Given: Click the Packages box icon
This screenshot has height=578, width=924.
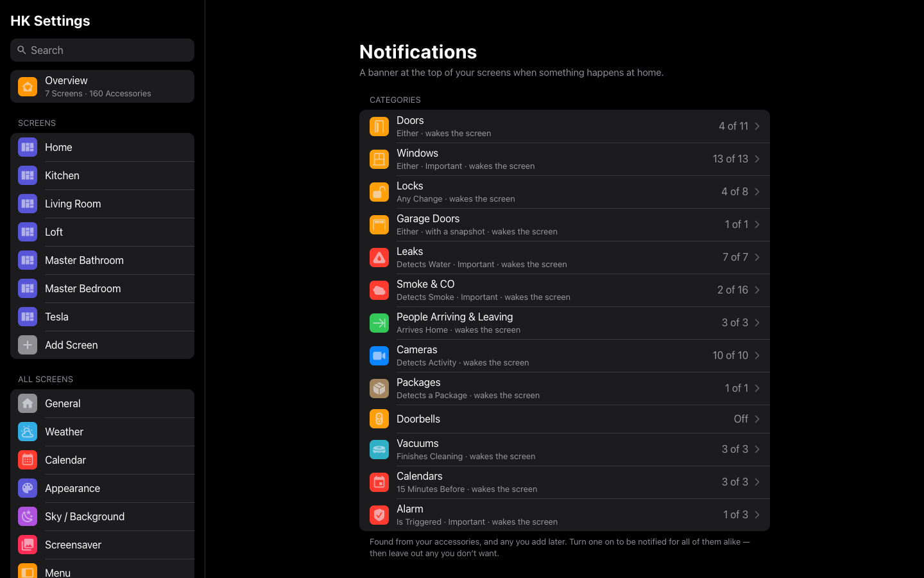Looking at the screenshot, I should pyautogui.click(x=379, y=389).
